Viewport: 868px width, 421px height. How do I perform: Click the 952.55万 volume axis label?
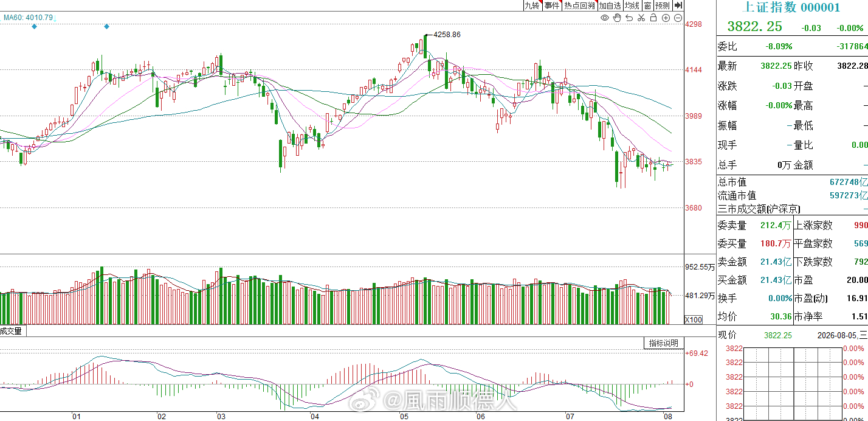(700, 266)
